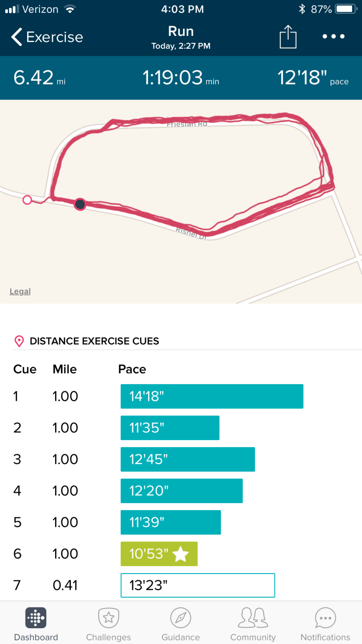Viewport: 362px width, 644px height.
Task: Tap the Legal link on the map
Action: pos(20,291)
